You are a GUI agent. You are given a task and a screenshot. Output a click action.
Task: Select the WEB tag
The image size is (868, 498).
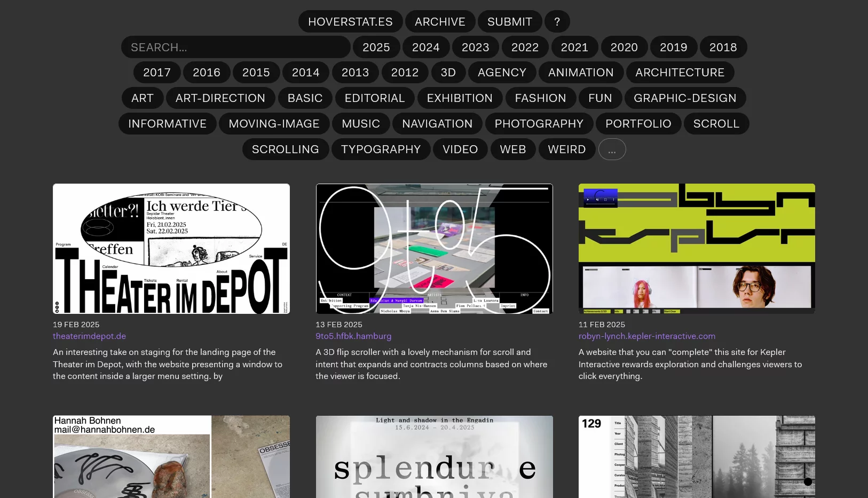point(513,149)
